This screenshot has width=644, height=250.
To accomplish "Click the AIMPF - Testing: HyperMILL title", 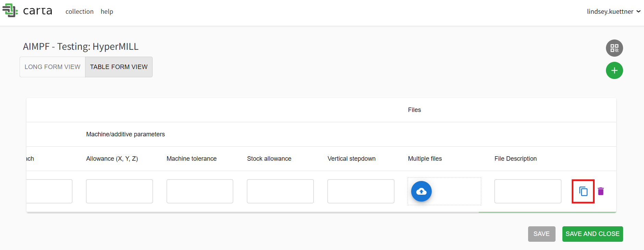I will [81, 46].
